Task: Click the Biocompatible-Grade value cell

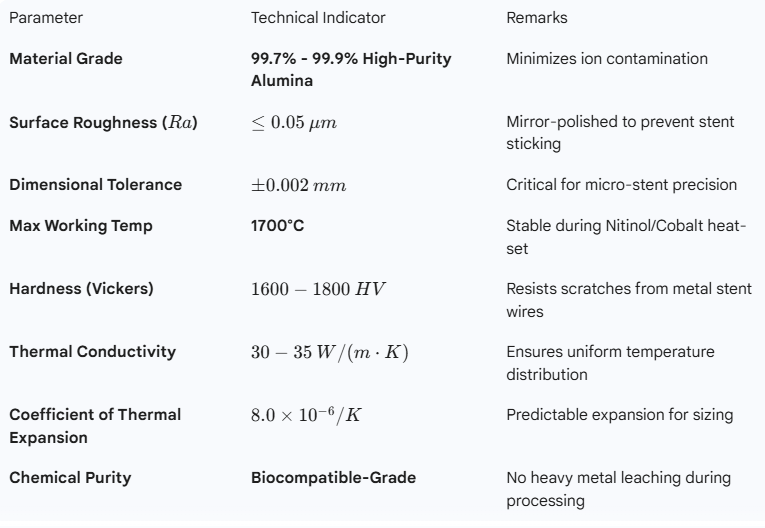Action: [333, 477]
